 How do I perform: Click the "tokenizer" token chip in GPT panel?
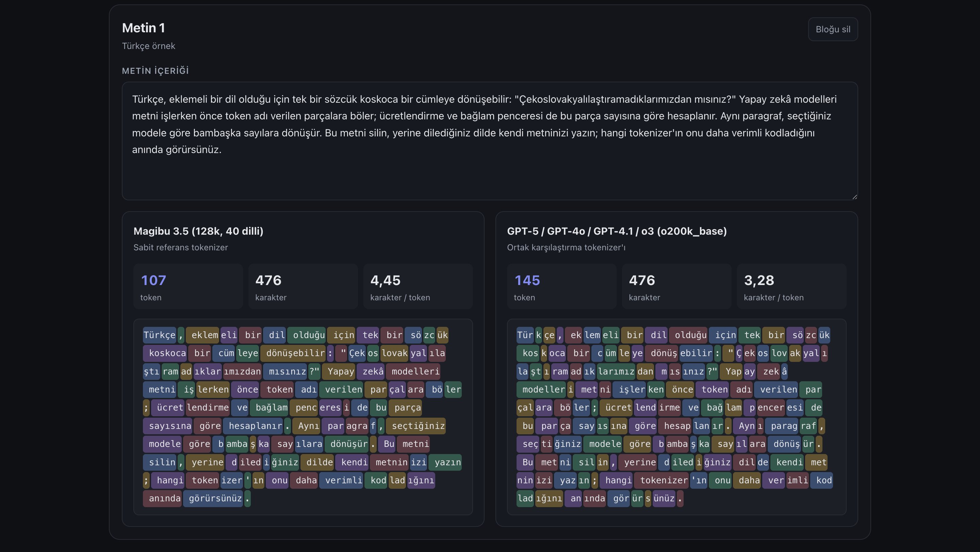click(x=661, y=481)
